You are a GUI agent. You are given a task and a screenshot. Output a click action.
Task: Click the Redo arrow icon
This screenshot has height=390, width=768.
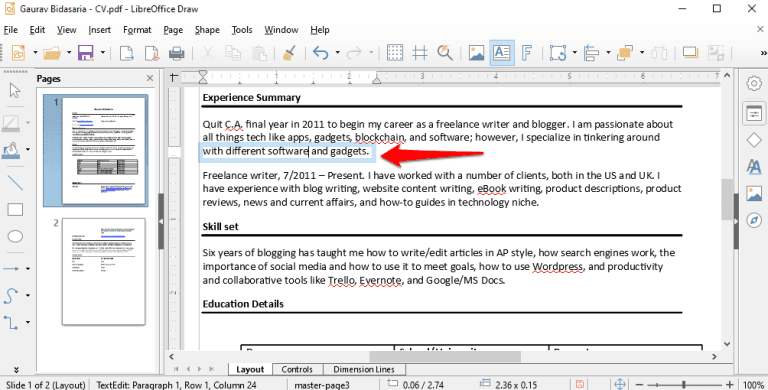click(x=354, y=53)
